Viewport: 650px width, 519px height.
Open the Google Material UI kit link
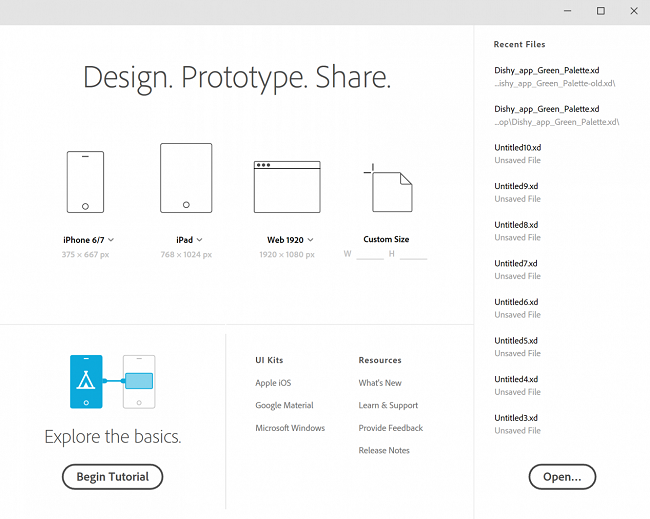point(284,405)
